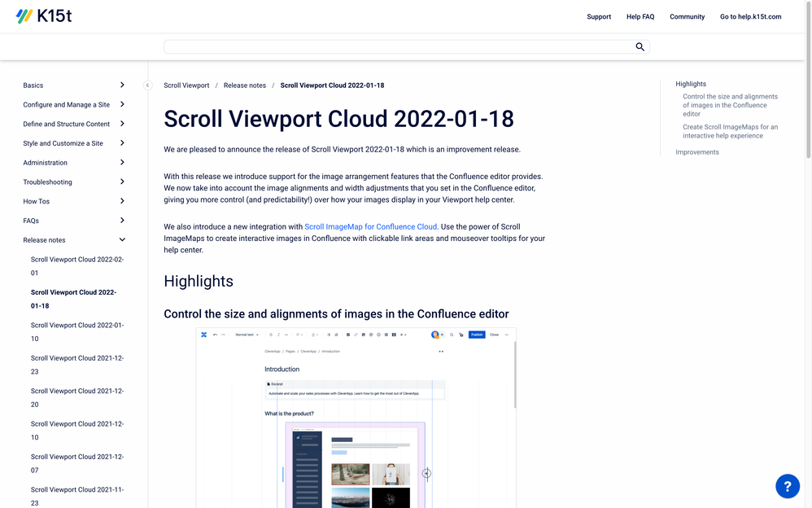The width and height of the screenshot is (812, 508).
Task: Click the page vertical scrollbar
Action: point(808,78)
